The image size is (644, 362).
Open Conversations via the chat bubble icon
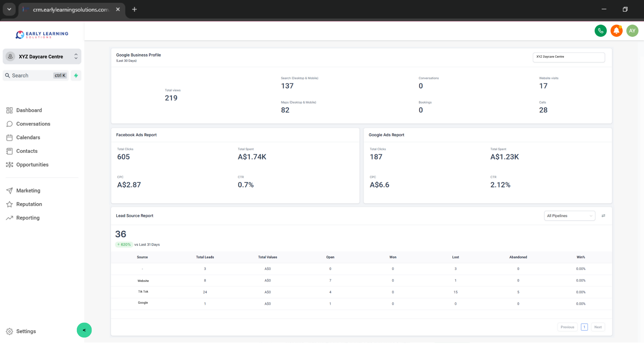(10, 124)
